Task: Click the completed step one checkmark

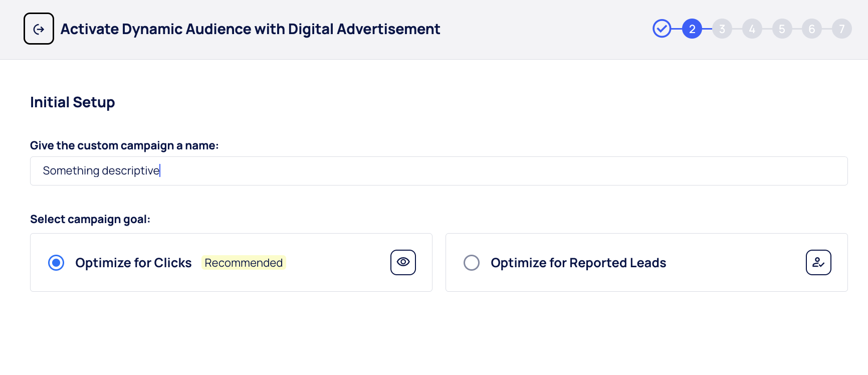Action: point(662,29)
